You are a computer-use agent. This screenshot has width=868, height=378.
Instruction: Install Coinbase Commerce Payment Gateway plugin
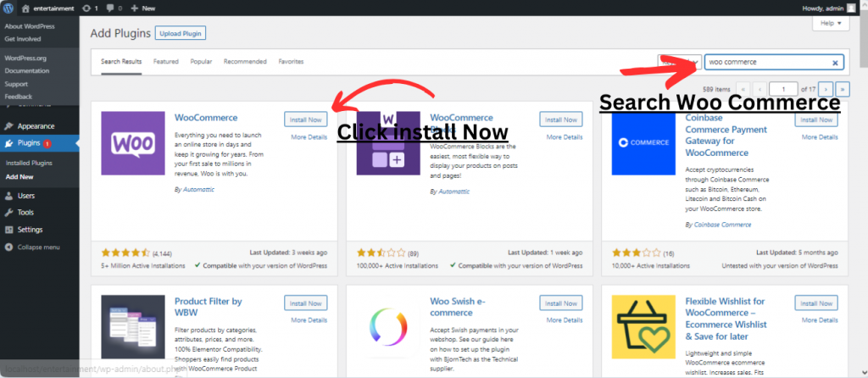[816, 120]
